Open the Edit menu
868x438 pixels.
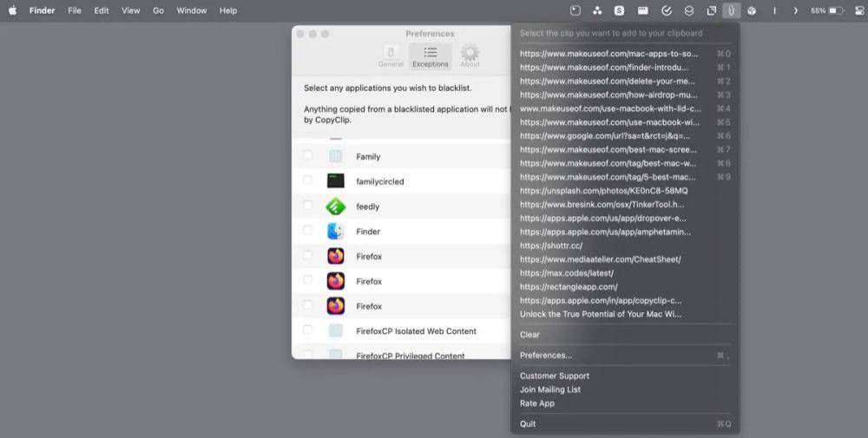[102, 10]
